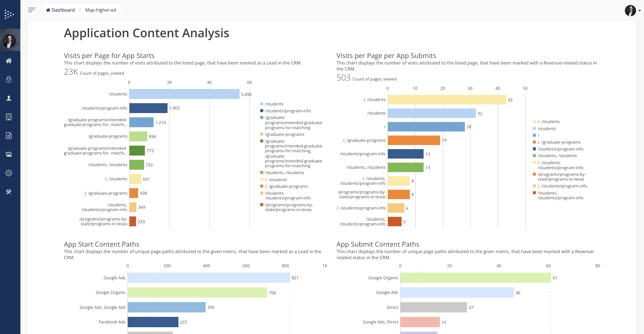Click the Google Organic bar valued 61
This screenshot has width=644, height=334.
click(x=475, y=278)
